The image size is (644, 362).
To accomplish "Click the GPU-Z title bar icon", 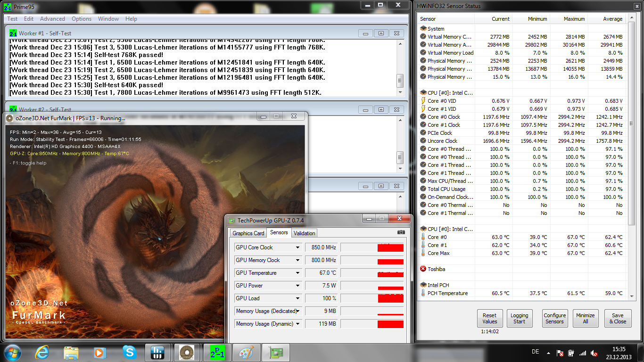I will [232, 220].
